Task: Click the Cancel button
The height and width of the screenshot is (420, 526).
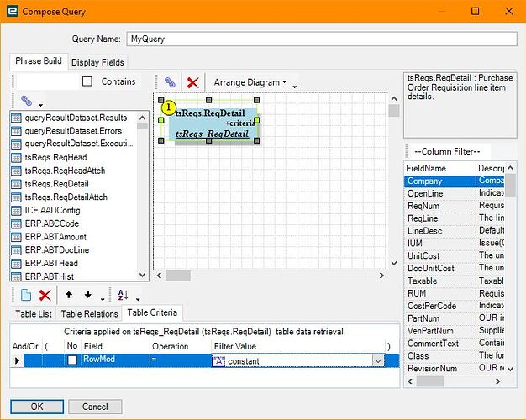Action: (x=95, y=407)
